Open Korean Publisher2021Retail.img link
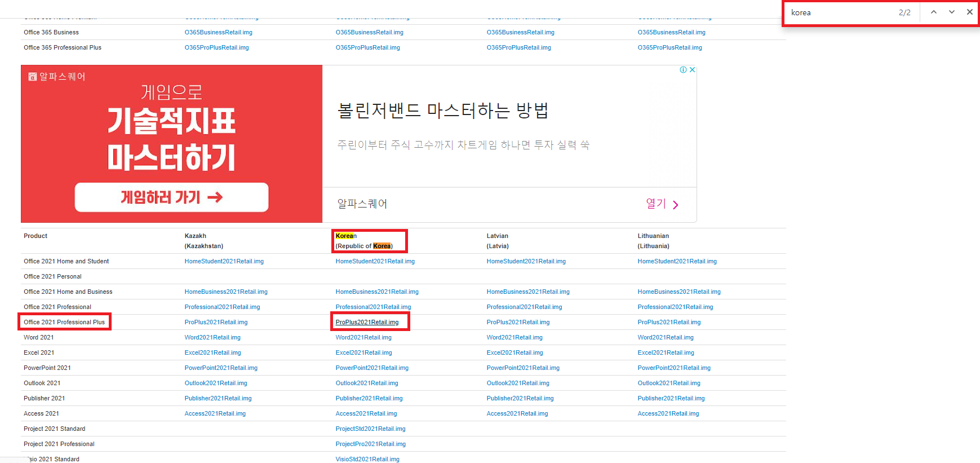The width and height of the screenshot is (980, 463). click(369, 398)
